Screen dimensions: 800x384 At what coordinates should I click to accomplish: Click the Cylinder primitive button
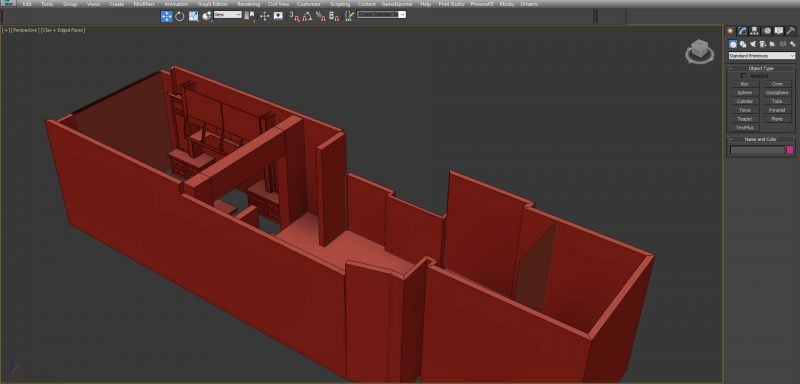[x=745, y=101]
